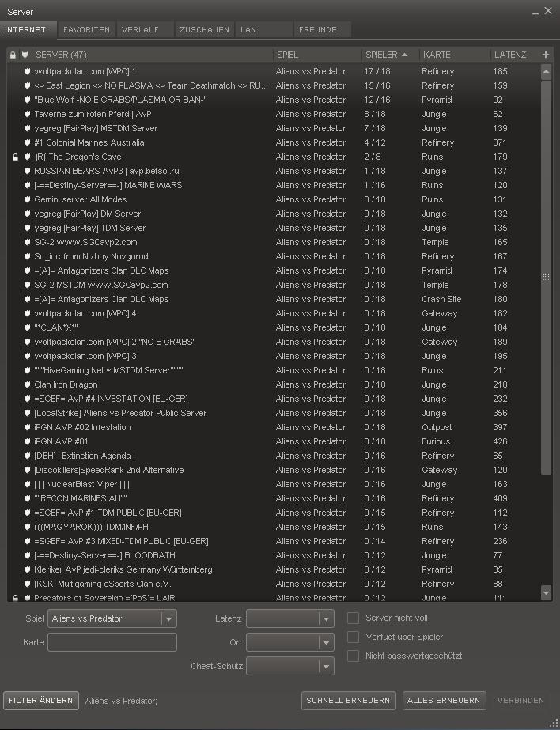The height and width of the screenshot is (730, 560).
Task: Select the '<> East Legion <> NO PLASMA' server row
Action: [274, 85]
